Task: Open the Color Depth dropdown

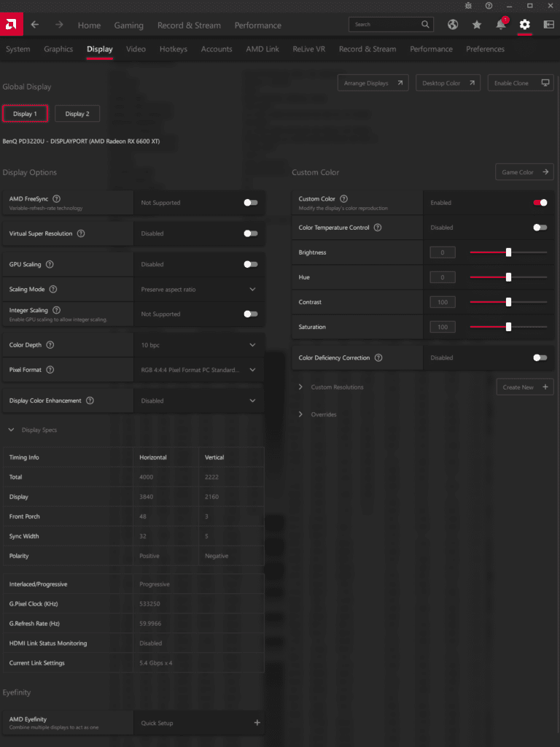Action: 252,345
